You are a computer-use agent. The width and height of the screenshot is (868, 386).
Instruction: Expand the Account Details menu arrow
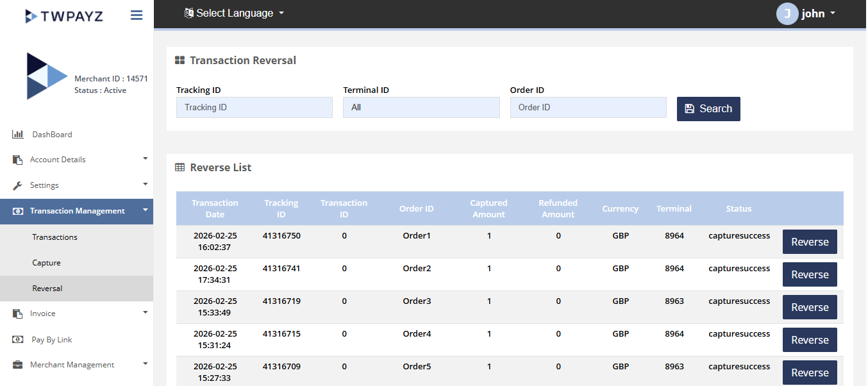145,158
